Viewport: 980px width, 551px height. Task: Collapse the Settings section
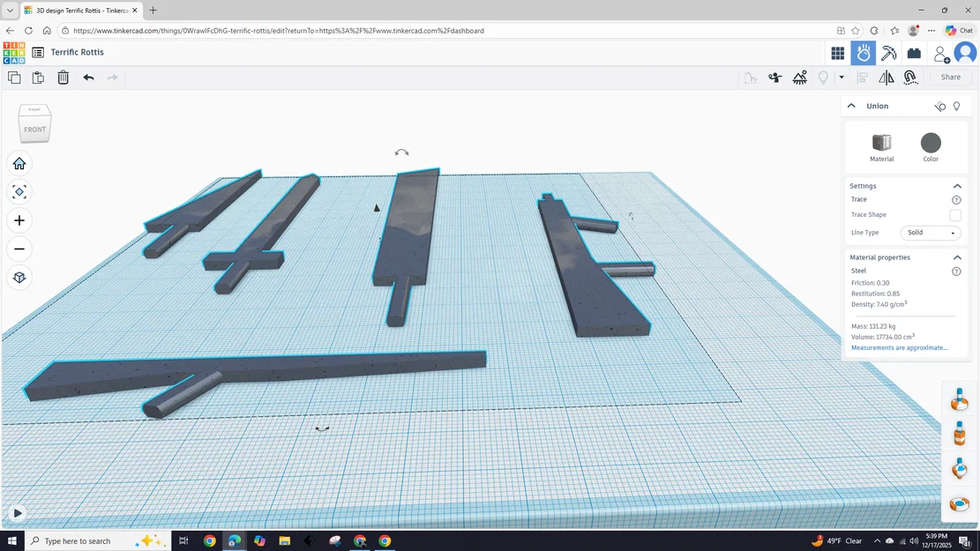click(x=957, y=186)
